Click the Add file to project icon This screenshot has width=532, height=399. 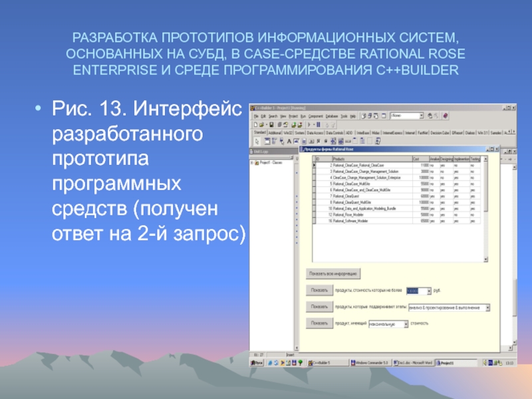pos(294,124)
